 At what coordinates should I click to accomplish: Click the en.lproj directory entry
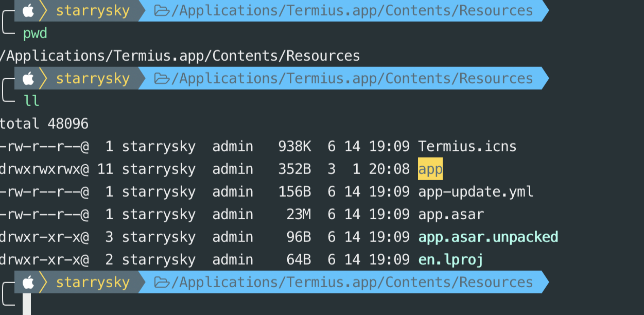point(451,260)
